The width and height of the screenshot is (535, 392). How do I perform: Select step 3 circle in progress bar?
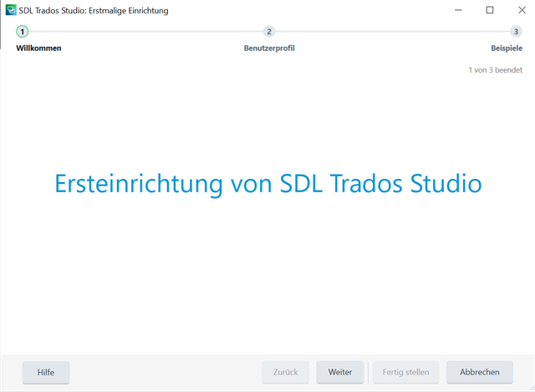[516, 32]
